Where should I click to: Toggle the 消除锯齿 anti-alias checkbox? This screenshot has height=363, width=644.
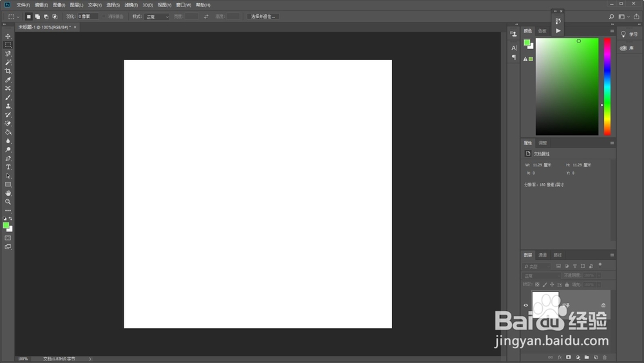(x=104, y=17)
